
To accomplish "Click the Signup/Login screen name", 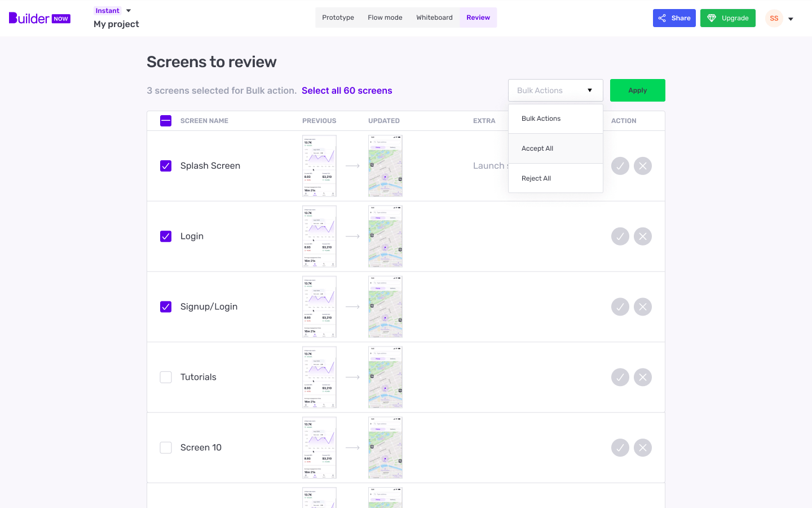I will tap(209, 306).
